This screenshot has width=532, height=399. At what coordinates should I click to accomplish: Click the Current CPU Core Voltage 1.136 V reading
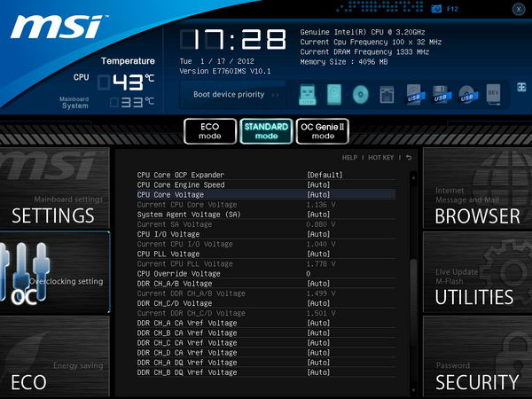point(321,205)
